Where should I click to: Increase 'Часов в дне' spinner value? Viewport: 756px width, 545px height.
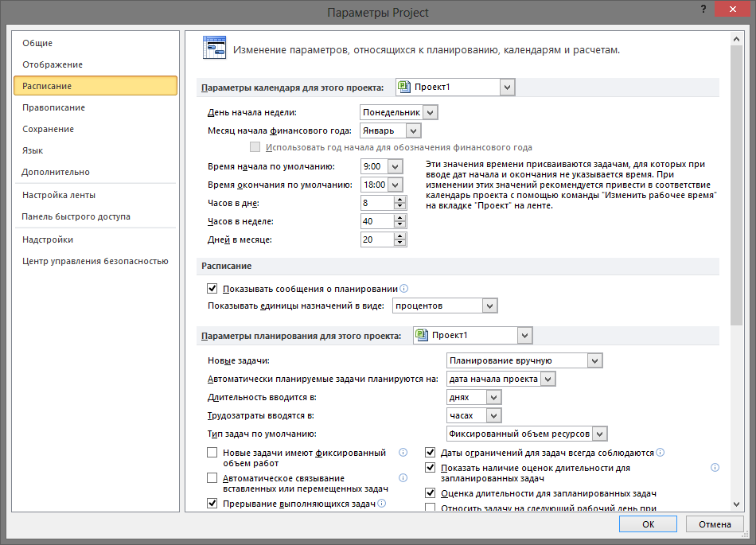coord(399,200)
